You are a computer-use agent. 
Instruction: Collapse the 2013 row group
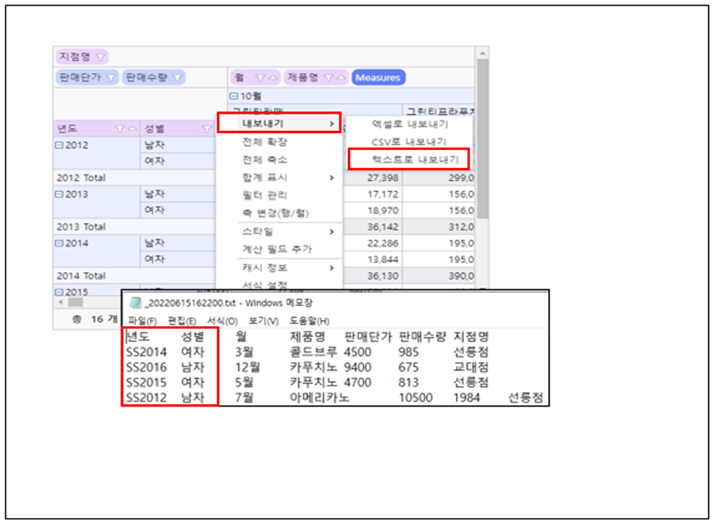click(x=59, y=194)
